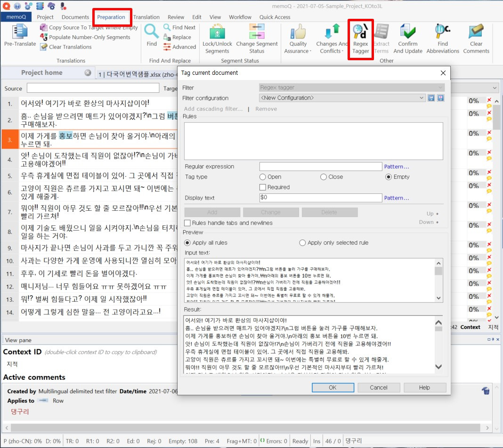503x448 pixels.
Task: Click the Pre-Translate icon
Action: (20, 32)
